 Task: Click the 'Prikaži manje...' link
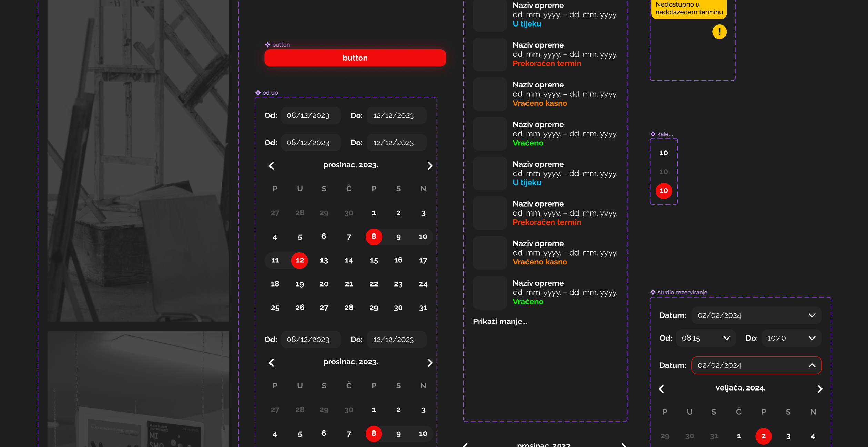500,321
